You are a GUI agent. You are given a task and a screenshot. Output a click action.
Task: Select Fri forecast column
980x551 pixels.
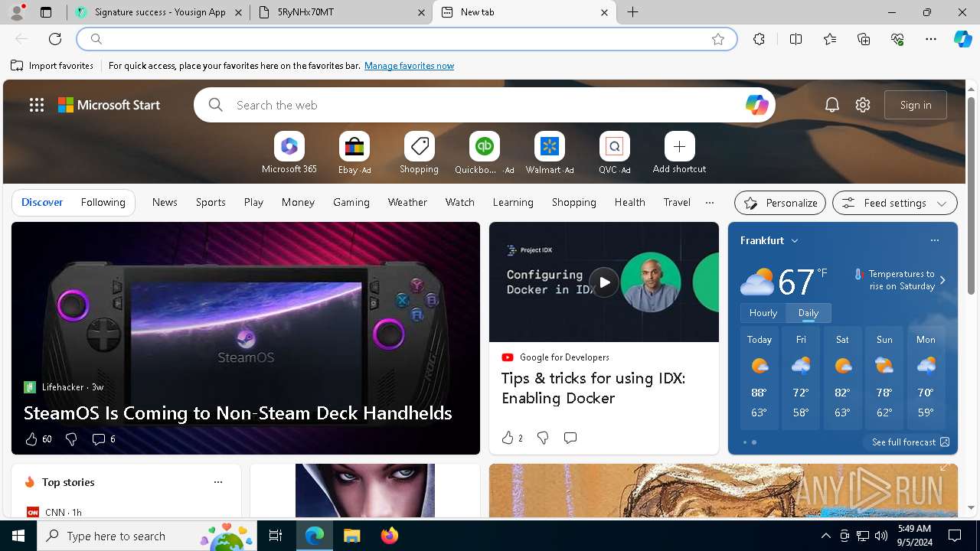801,378
